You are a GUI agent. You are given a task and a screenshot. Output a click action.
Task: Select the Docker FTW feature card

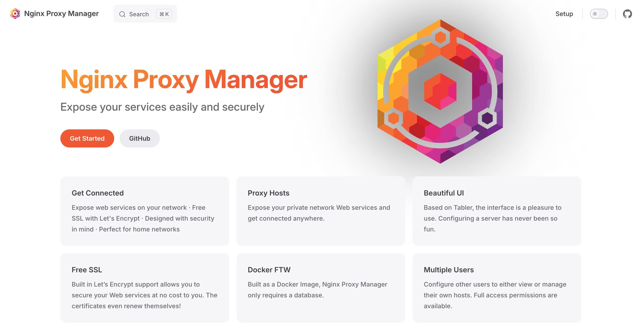coord(320,288)
